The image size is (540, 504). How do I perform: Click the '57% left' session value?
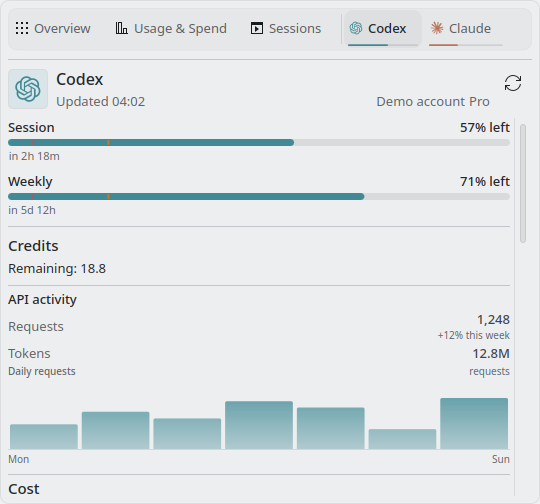pos(485,127)
